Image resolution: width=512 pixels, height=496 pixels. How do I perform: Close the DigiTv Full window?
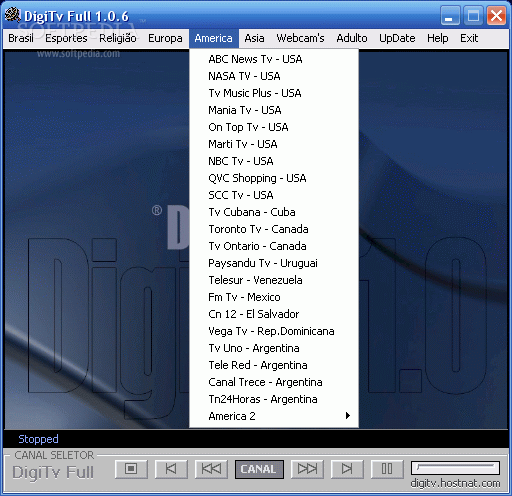(x=496, y=16)
